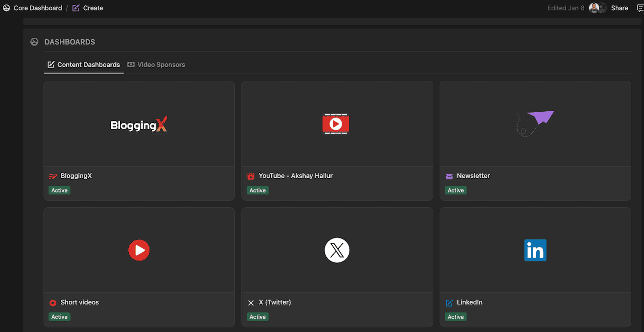
Task: Click the Edited Jan 6 timestamp
Action: click(x=566, y=8)
